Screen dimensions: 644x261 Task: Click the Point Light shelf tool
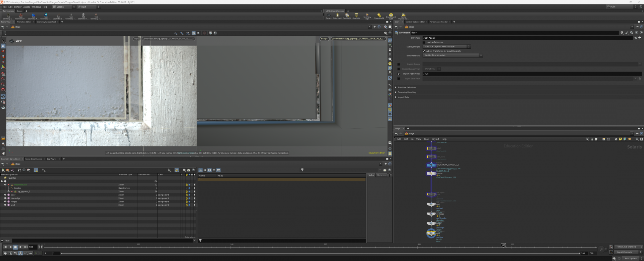tap(337, 16)
